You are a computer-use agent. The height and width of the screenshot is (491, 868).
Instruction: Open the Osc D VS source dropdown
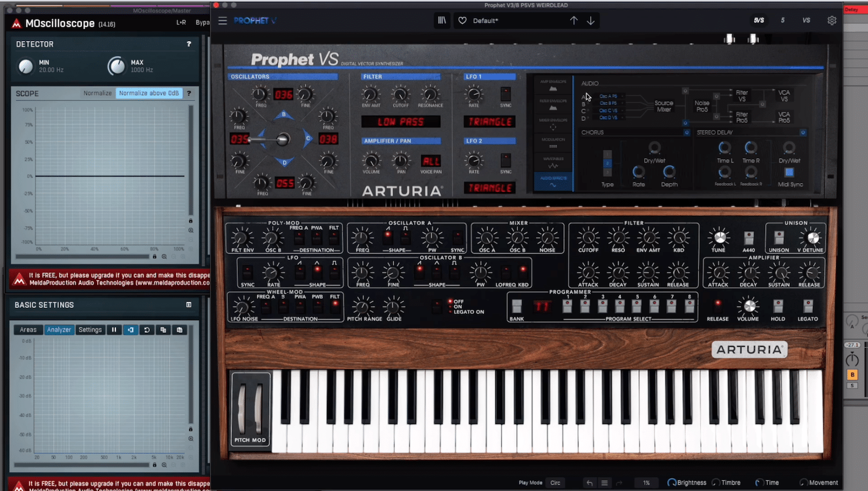pyautogui.click(x=608, y=118)
